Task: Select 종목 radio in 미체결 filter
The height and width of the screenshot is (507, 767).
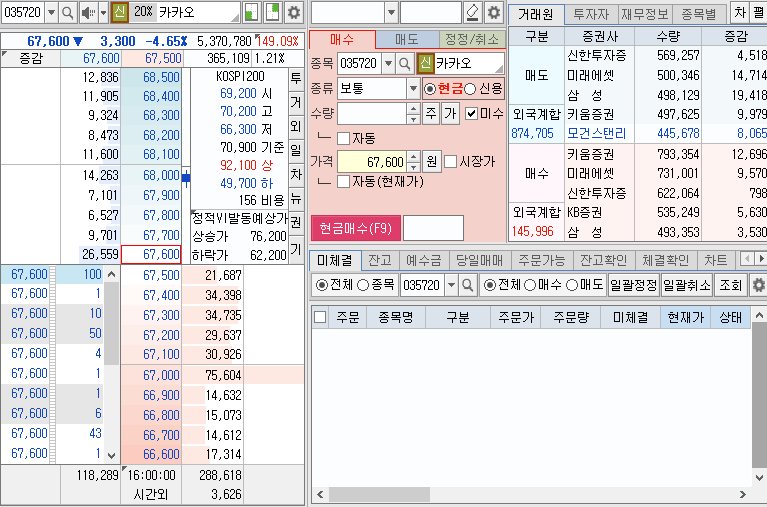Action: pyautogui.click(x=362, y=285)
